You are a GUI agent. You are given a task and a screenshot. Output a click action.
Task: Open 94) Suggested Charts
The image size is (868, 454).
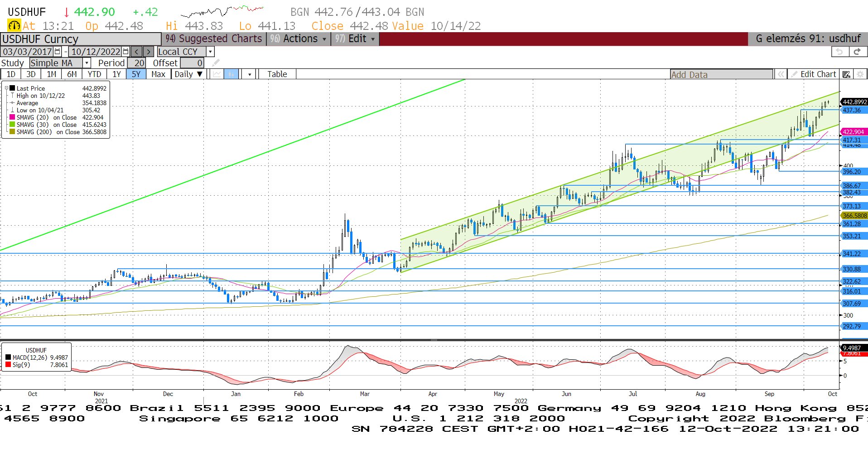click(x=214, y=39)
